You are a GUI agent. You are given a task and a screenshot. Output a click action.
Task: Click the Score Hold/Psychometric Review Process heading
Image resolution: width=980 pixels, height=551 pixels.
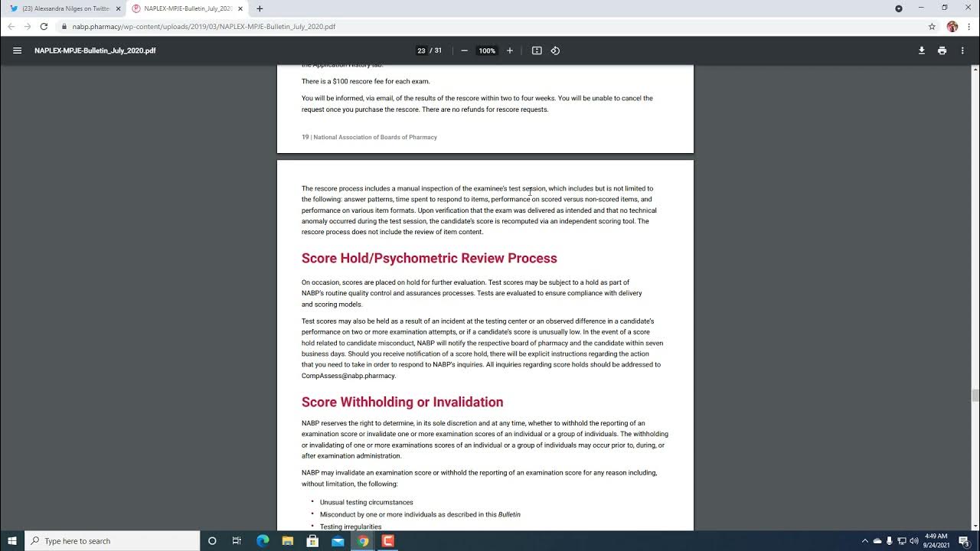(430, 259)
